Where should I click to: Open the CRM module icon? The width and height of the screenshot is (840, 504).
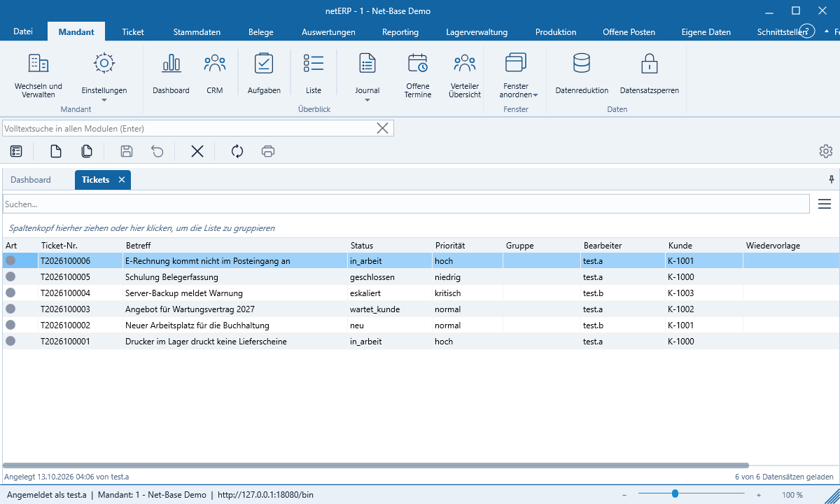pos(215,64)
